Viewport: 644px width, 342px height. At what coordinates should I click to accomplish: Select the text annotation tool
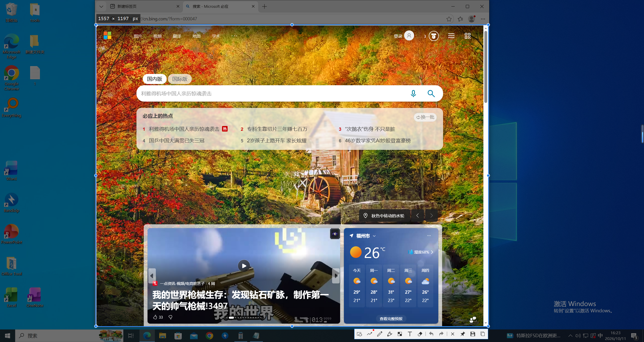click(410, 334)
